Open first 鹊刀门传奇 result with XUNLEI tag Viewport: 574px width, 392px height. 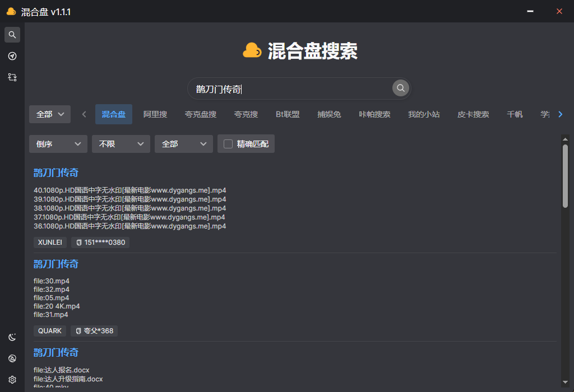click(56, 172)
